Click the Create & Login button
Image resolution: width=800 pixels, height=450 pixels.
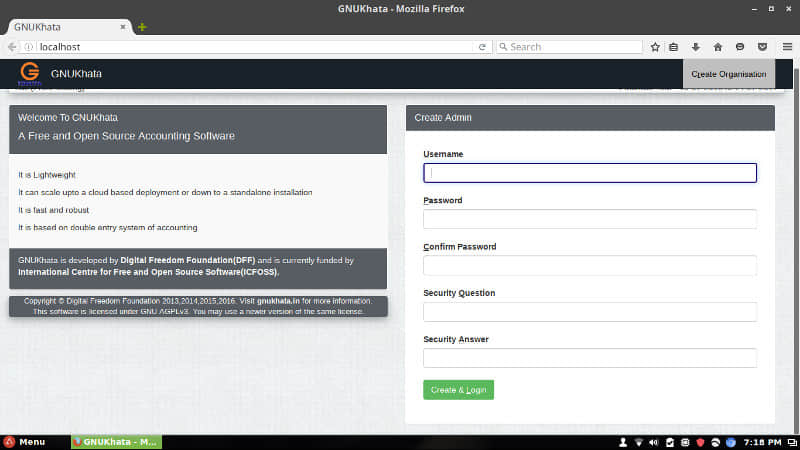[x=458, y=390]
